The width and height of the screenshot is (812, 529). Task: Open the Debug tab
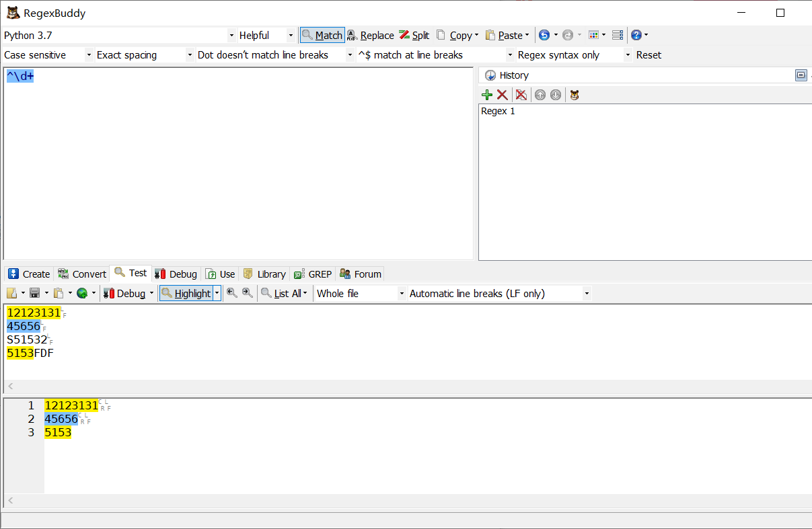point(176,274)
